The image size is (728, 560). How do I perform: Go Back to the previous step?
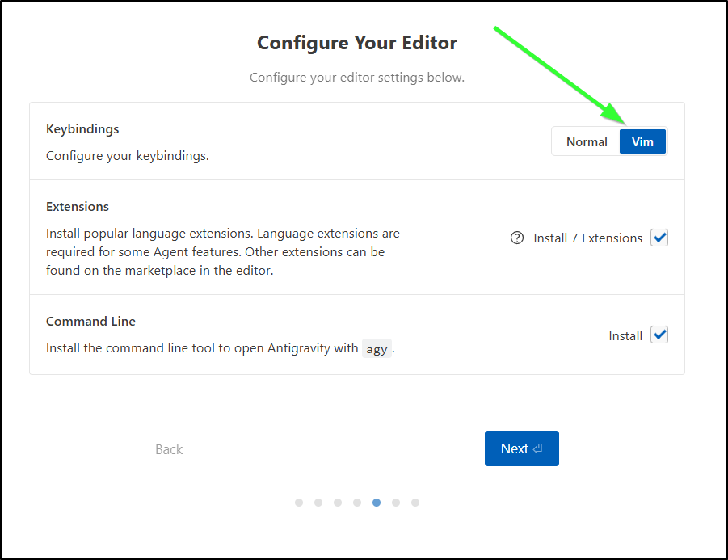pos(169,449)
